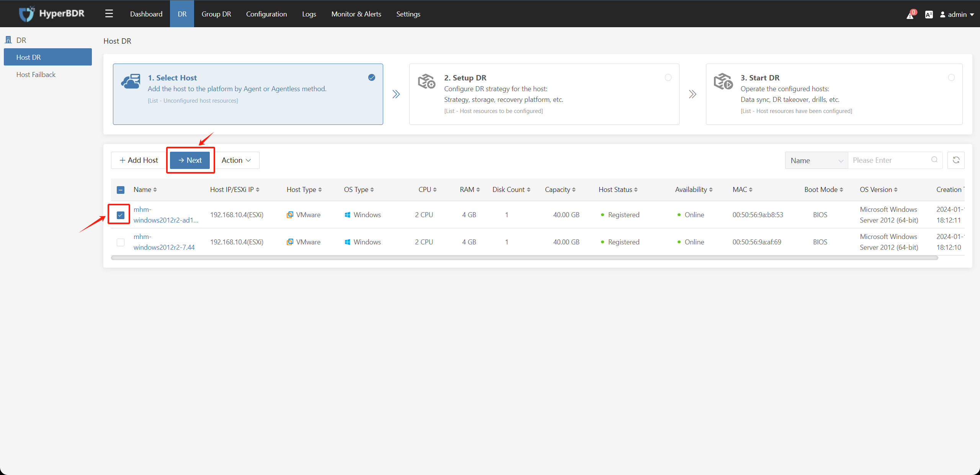
Task: Expand the Name search filter dropdown
Action: pos(816,160)
